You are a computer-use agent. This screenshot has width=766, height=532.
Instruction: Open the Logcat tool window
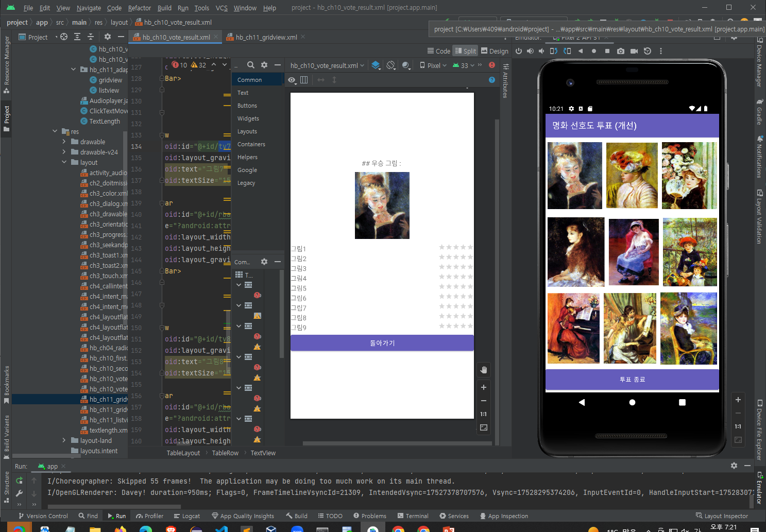tap(186, 516)
